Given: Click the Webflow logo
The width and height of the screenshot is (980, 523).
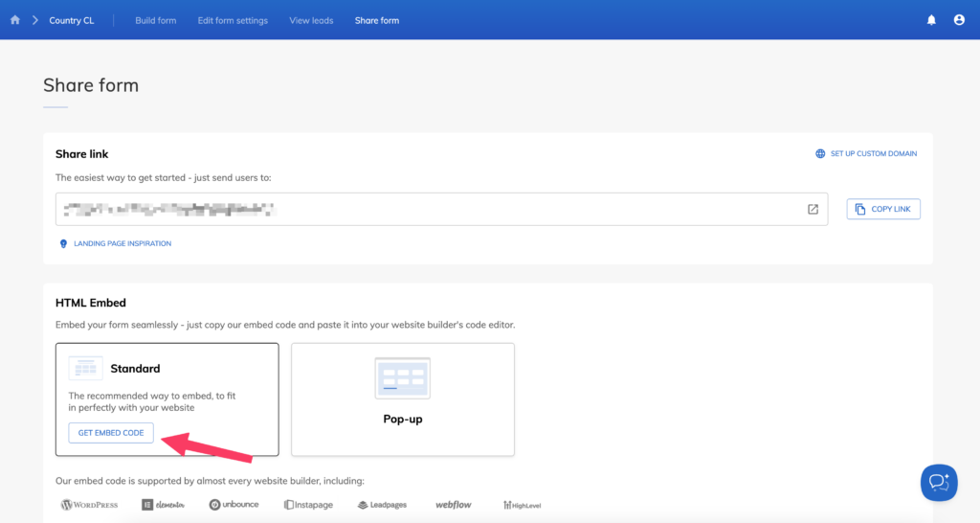Looking at the screenshot, I should click(456, 505).
